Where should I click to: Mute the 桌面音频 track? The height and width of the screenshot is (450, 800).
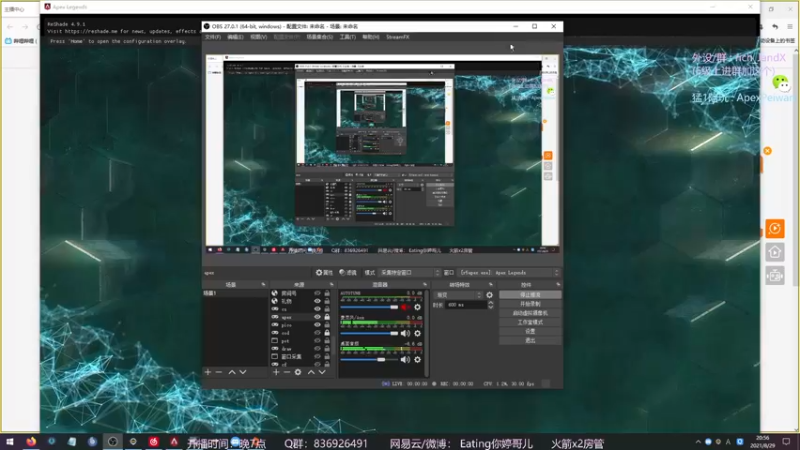(x=405, y=360)
